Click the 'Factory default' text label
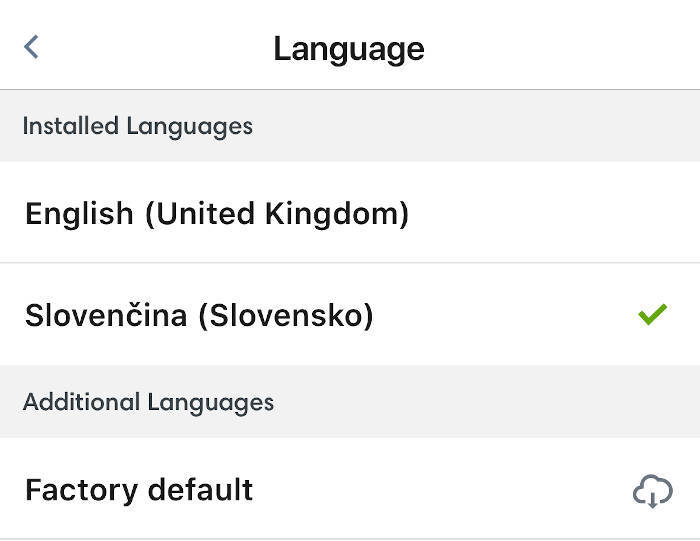Viewport: 700px width, 541px height. point(139,490)
